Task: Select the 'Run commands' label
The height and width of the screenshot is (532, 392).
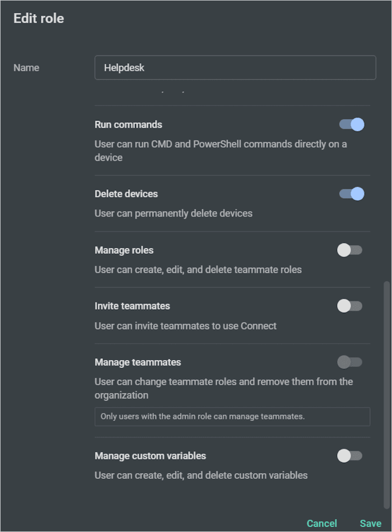Action: tap(128, 124)
